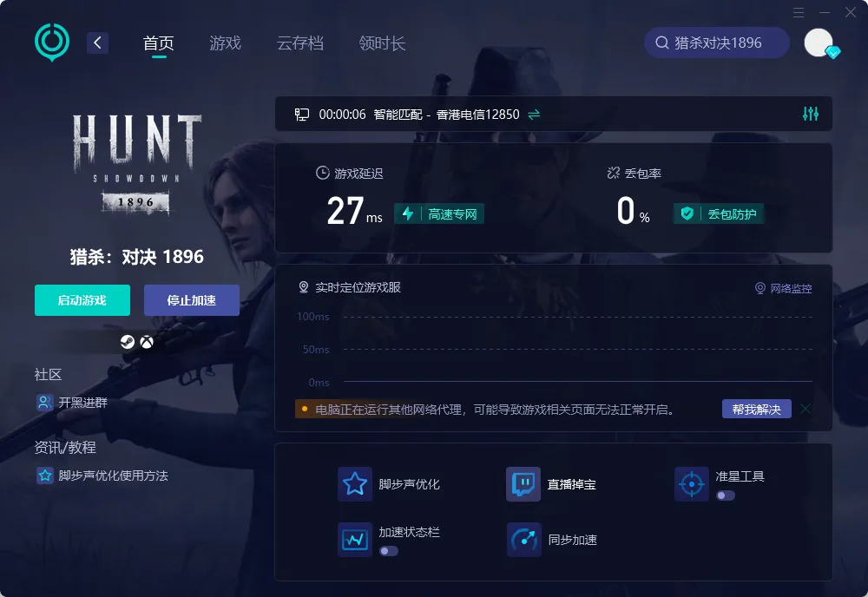Click the search magnifier icon
Image resolution: width=868 pixels, height=597 pixels.
pyautogui.click(x=662, y=43)
